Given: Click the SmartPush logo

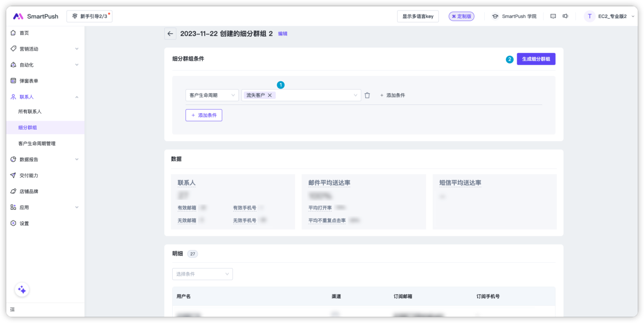Looking at the screenshot, I should tap(36, 16).
